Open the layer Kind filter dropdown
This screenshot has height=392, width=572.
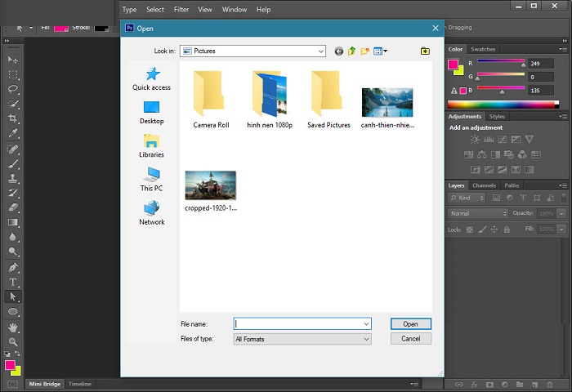point(467,198)
